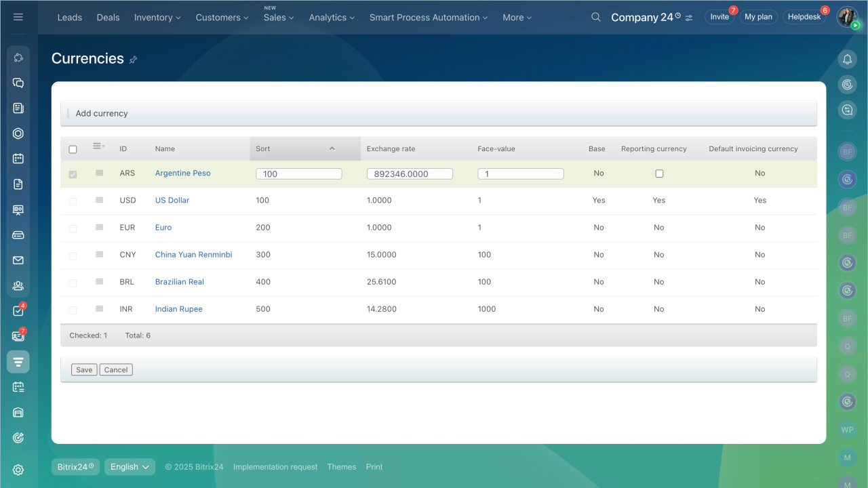868x488 pixels.
Task: Open sidebar icon with badge 7
Action: [18, 336]
